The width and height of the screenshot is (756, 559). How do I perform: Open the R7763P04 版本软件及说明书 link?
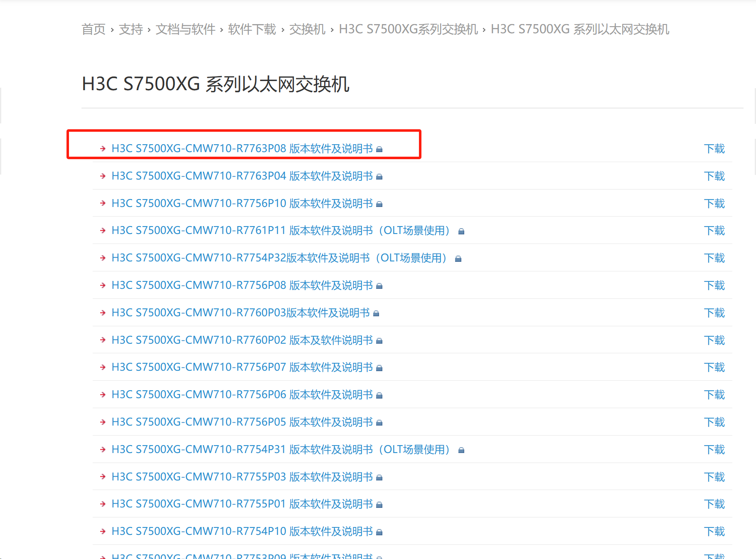click(x=242, y=176)
